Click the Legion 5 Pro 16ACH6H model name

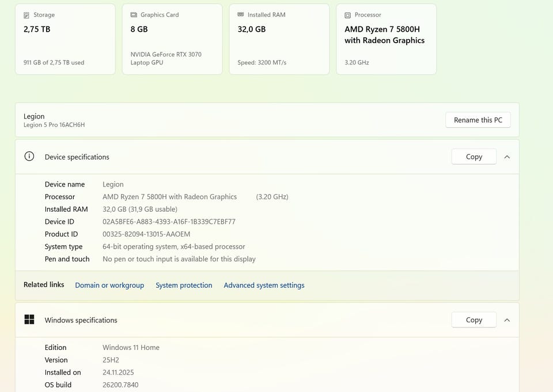pos(54,125)
